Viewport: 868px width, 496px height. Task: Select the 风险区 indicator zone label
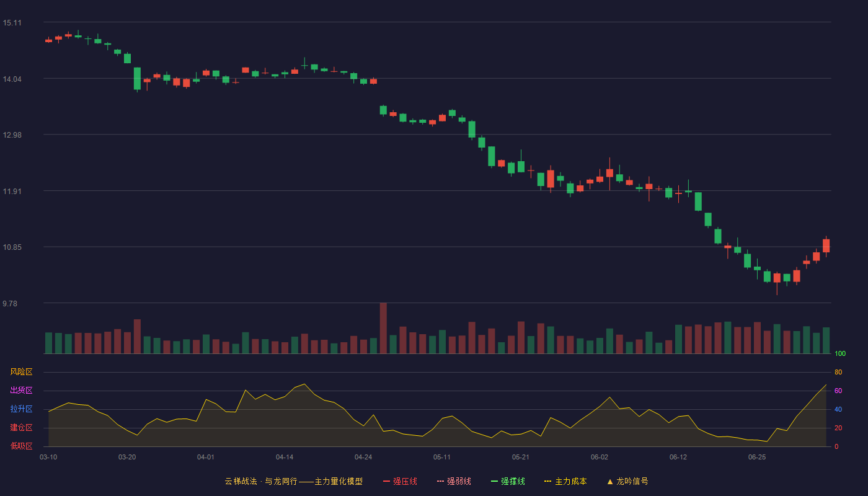point(21,372)
